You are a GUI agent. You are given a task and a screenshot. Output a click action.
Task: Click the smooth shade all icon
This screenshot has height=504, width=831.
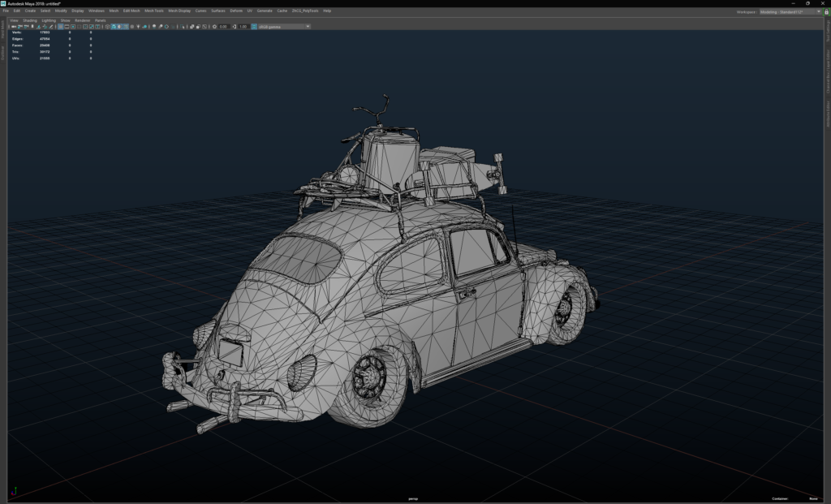click(x=114, y=27)
